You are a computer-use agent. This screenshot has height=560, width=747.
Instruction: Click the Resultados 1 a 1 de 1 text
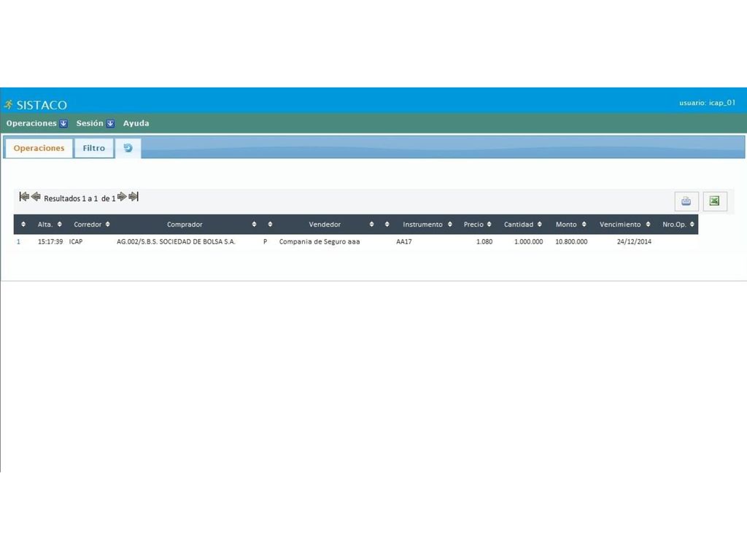(x=80, y=198)
